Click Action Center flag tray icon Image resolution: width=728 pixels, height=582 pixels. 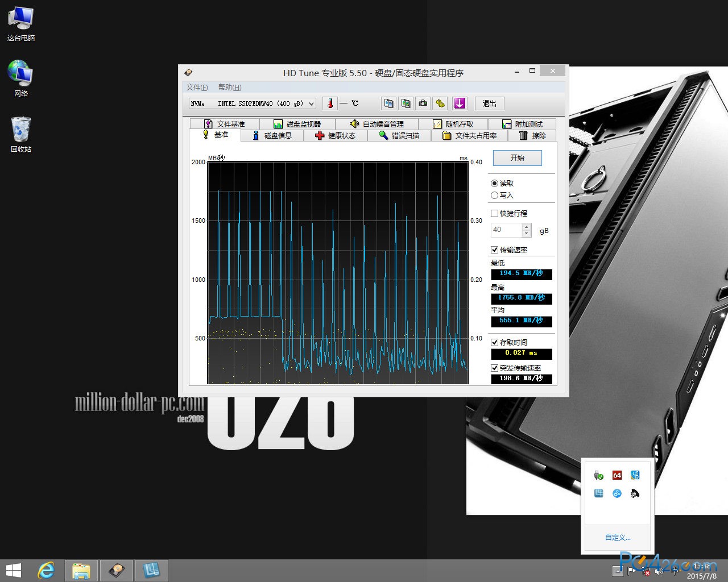(632, 571)
